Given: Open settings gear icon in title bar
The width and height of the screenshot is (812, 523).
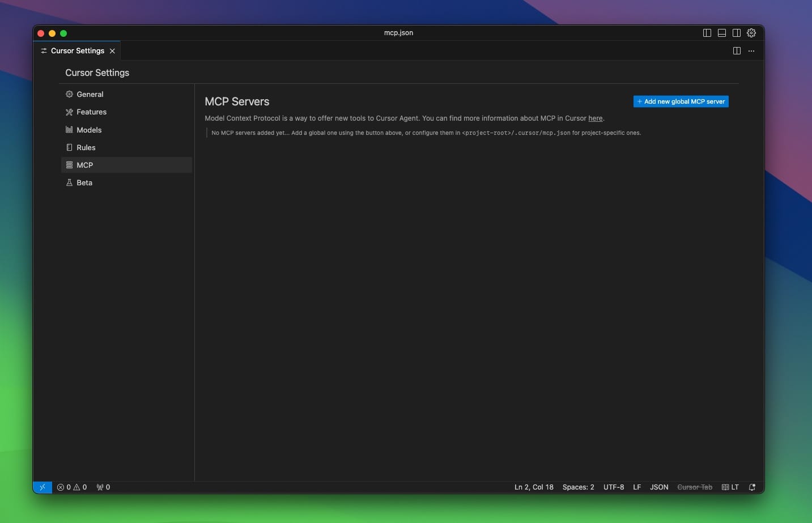Looking at the screenshot, I should 751,33.
